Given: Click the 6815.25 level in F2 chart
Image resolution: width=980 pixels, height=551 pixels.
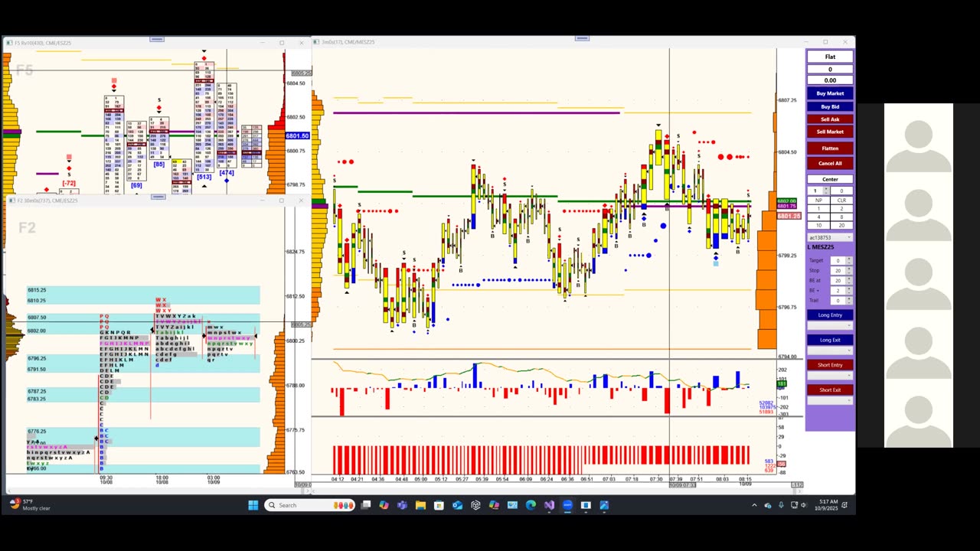Looking at the screenshot, I should (x=37, y=290).
